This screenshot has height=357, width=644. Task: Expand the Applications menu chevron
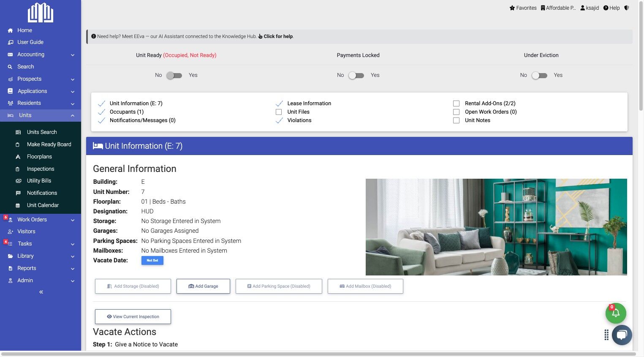[x=73, y=92]
